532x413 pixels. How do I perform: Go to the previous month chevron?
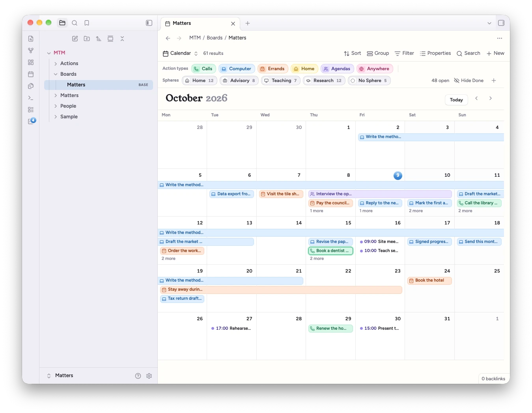[x=476, y=99]
